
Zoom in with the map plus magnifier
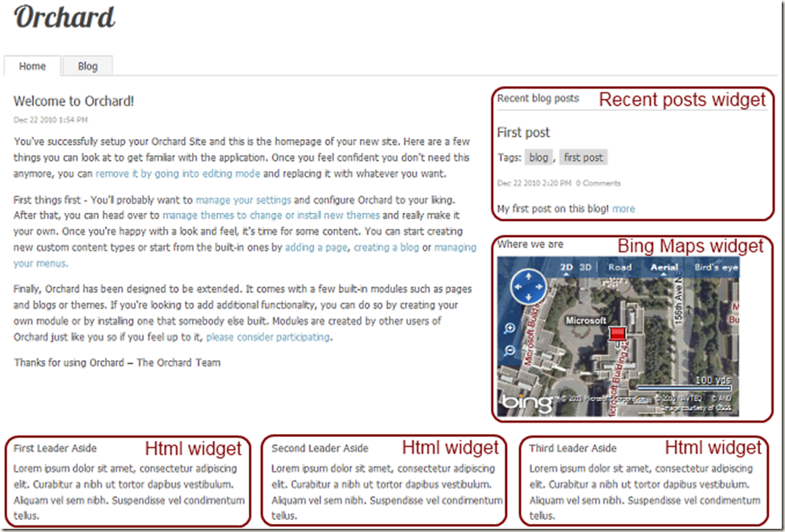click(x=509, y=329)
